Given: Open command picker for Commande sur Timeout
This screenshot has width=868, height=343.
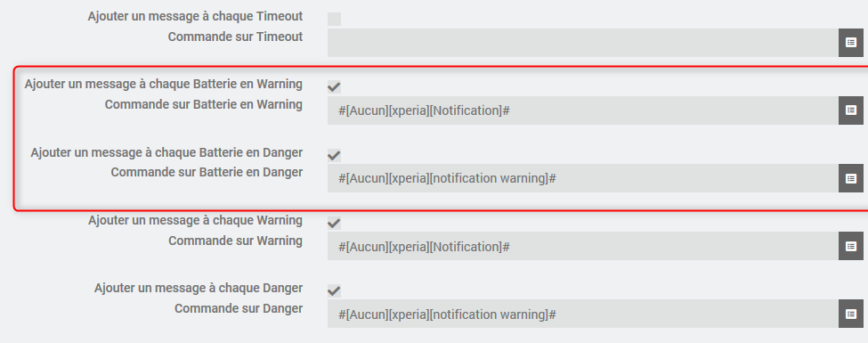Looking at the screenshot, I should click(x=851, y=43).
